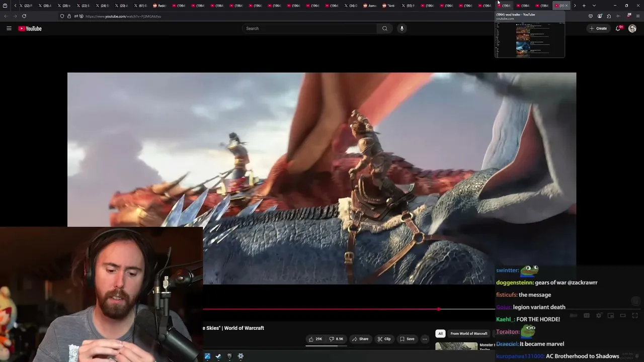
Task: Open the YouTube guide hamburger menu
Action: coord(9,29)
